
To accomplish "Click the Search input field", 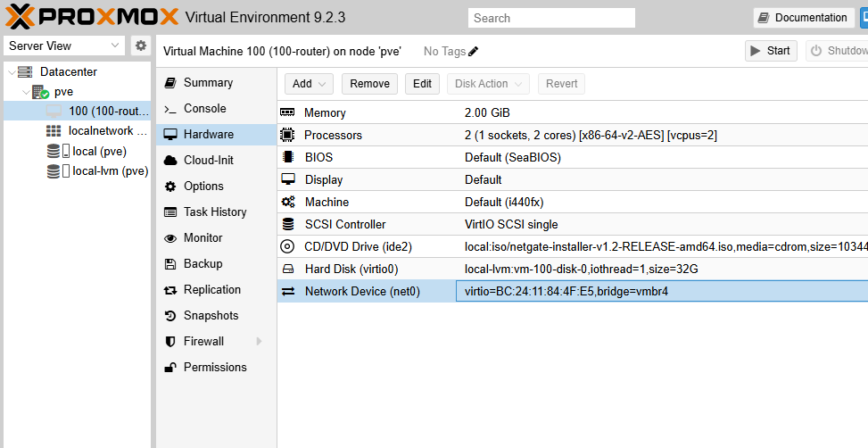I will click(x=551, y=18).
